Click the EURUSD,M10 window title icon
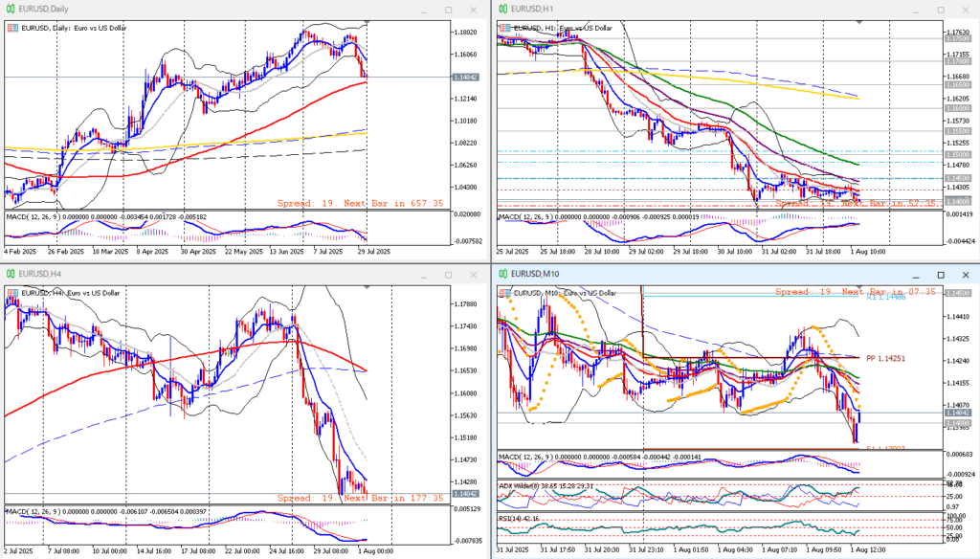The height and width of the screenshot is (559, 980). tap(503, 274)
